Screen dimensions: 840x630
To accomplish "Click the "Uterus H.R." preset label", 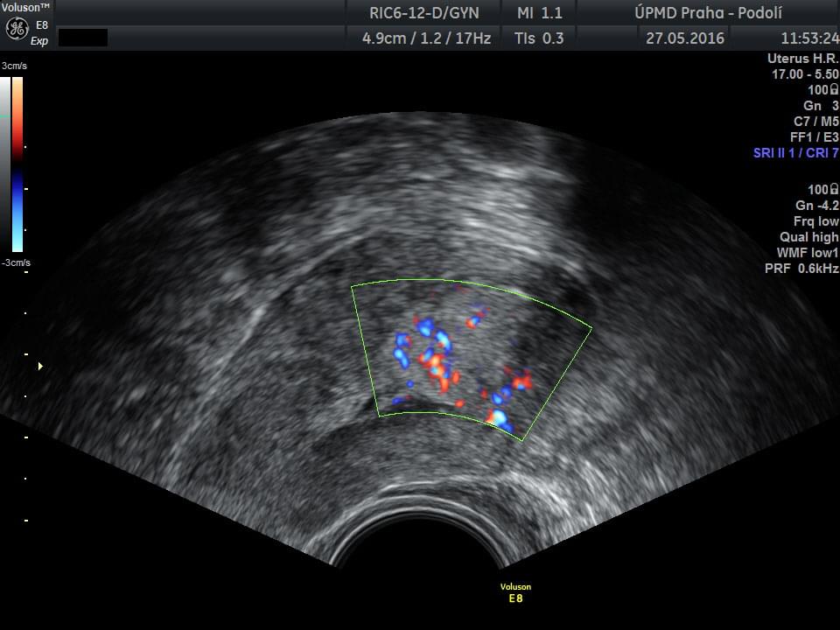I will (803, 59).
